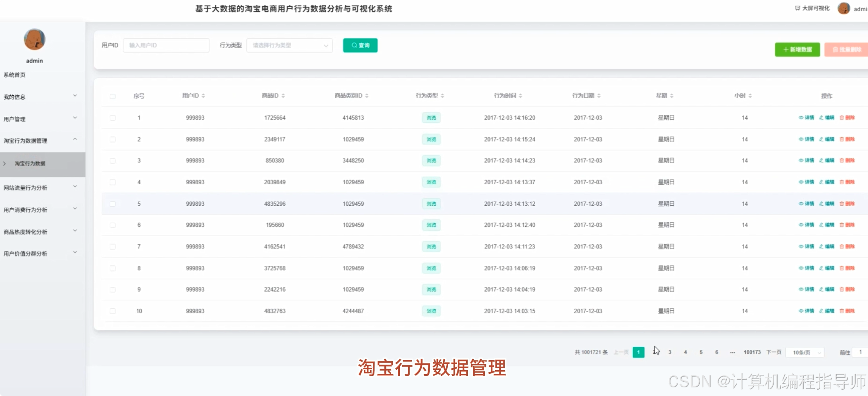The height and width of the screenshot is (396, 868).
Task: Go to pagination page 3
Action: coord(670,352)
